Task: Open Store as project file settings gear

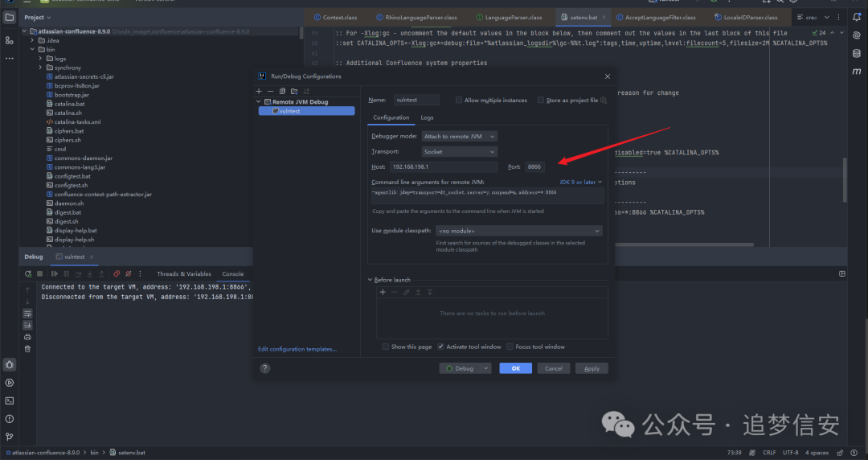Action: (x=604, y=101)
